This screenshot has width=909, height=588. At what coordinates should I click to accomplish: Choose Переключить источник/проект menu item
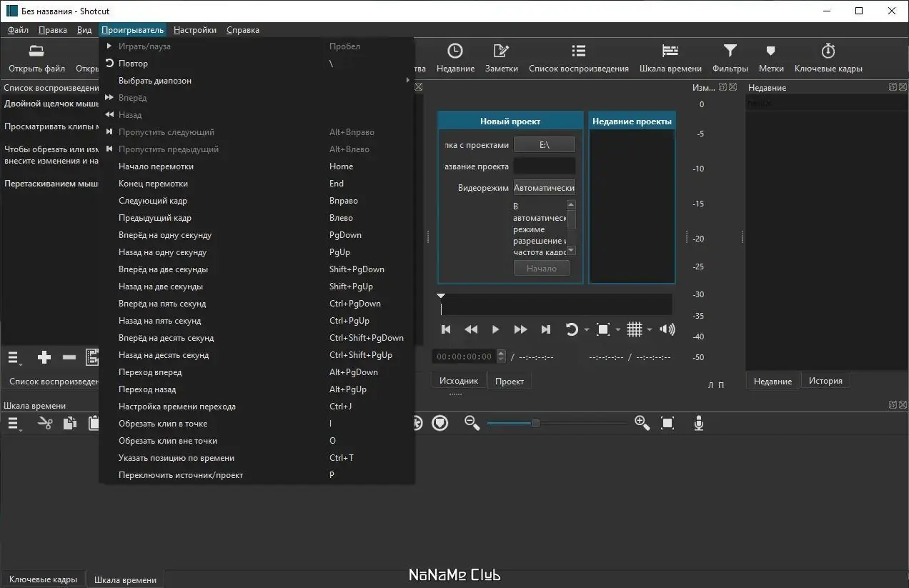(257, 475)
